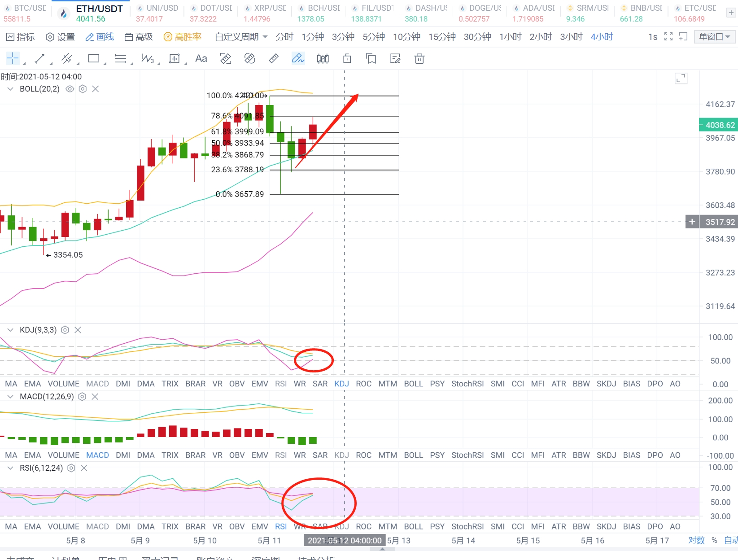Select the crosshair cursor tool
The width and height of the screenshot is (738, 560).
click(13, 58)
